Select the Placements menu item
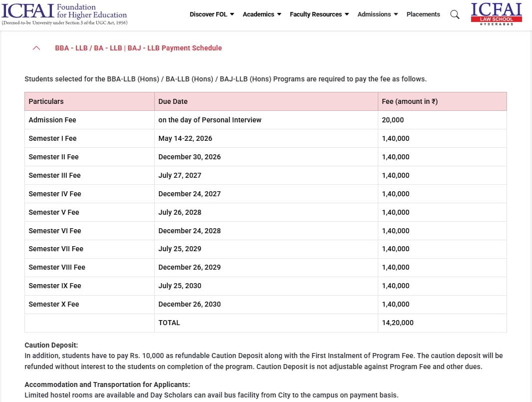Image resolution: width=532 pixels, height=402 pixels. tap(423, 14)
